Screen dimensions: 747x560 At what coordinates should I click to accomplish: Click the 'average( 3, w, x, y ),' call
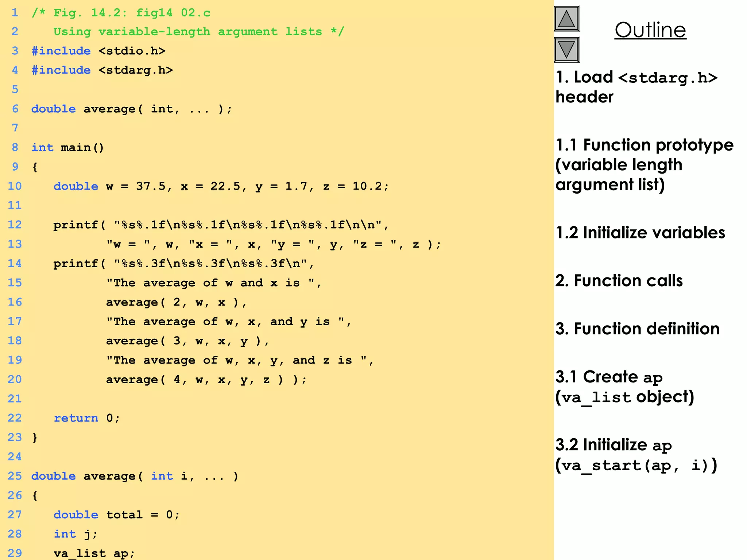[187, 341]
